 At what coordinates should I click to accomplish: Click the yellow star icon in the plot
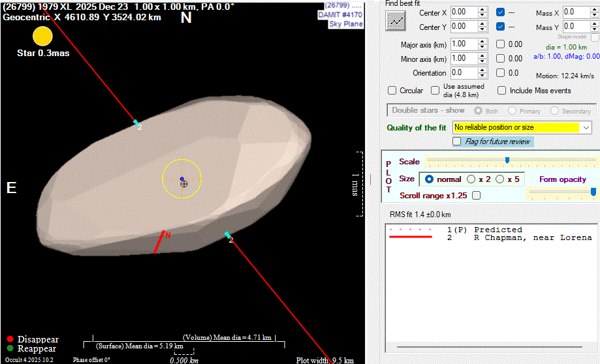click(42, 37)
